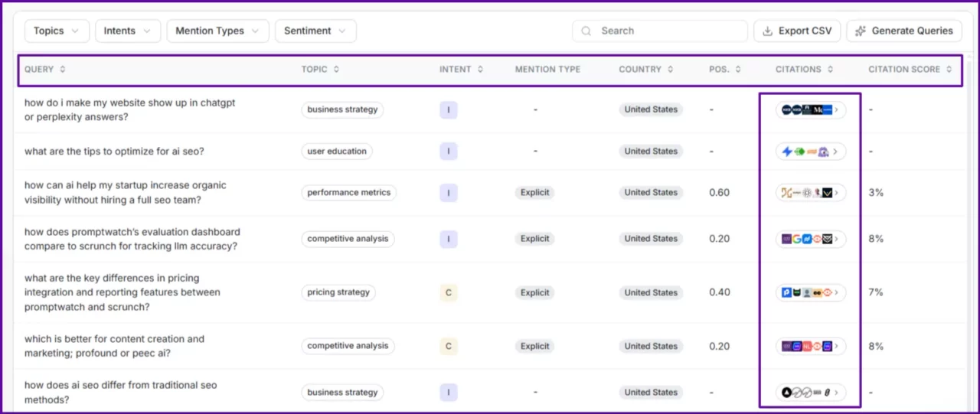Open citations for profound or peec ai query
980x414 pixels.
click(x=811, y=346)
